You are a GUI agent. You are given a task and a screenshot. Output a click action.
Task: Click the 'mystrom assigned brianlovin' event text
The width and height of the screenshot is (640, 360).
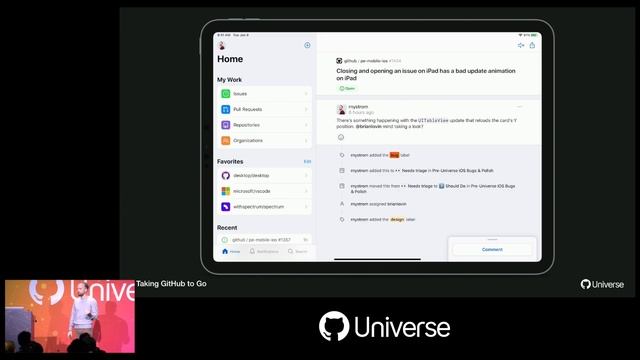(x=378, y=204)
